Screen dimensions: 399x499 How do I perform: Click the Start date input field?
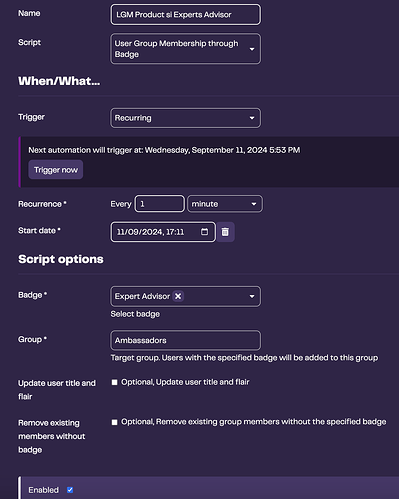pos(163,232)
